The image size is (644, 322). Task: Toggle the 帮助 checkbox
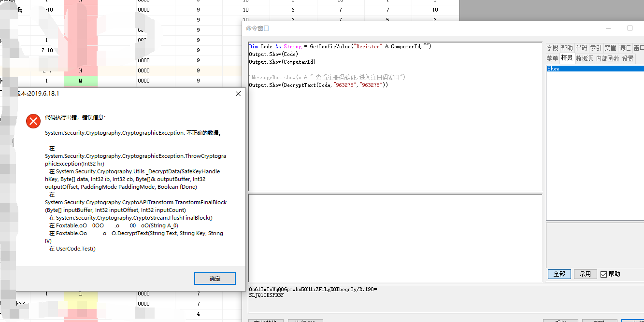(x=603, y=274)
